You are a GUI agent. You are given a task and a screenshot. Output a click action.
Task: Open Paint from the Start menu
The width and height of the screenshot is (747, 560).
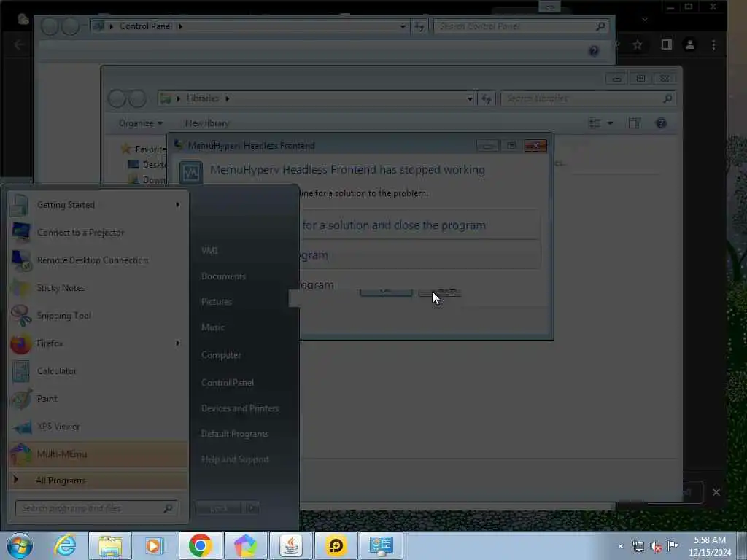pyautogui.click(x=98, y=399)
